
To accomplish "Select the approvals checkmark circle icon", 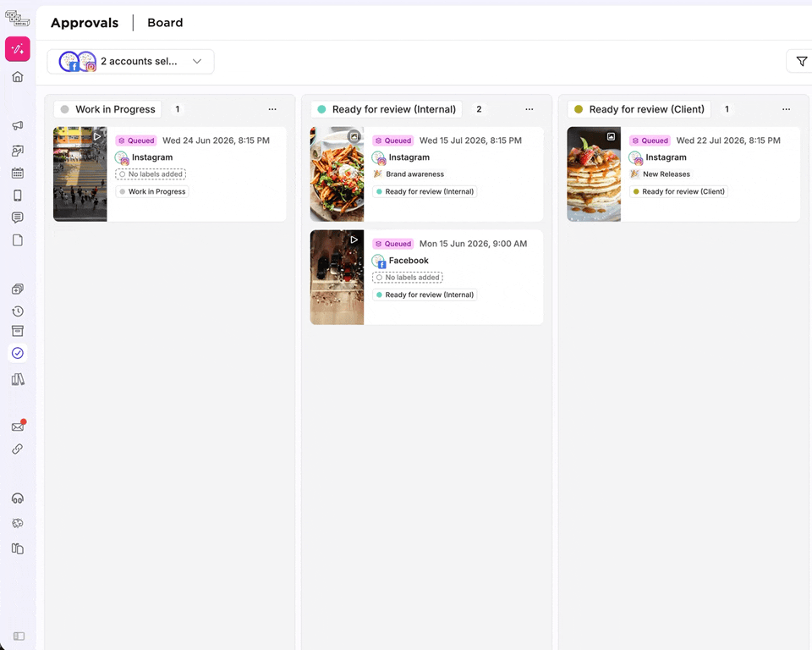I will tap(18, 353).
